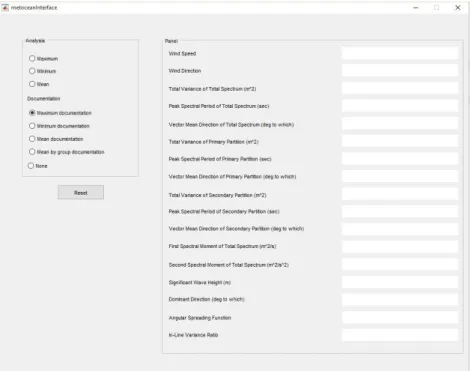Focus Peak Spectral Period of Secondary Partition field
This screenshot has height=371, width=471.
400,211
